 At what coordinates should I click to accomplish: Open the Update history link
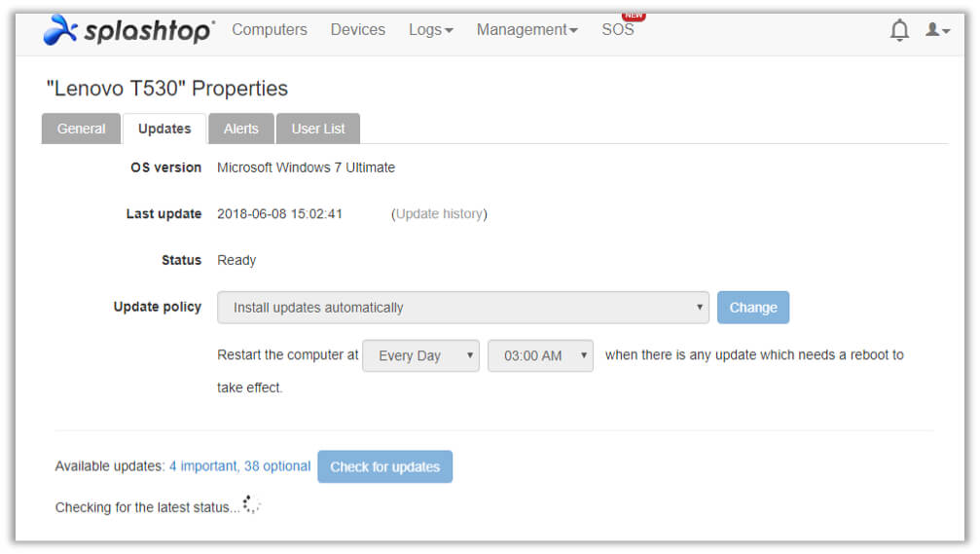point(439,214)
